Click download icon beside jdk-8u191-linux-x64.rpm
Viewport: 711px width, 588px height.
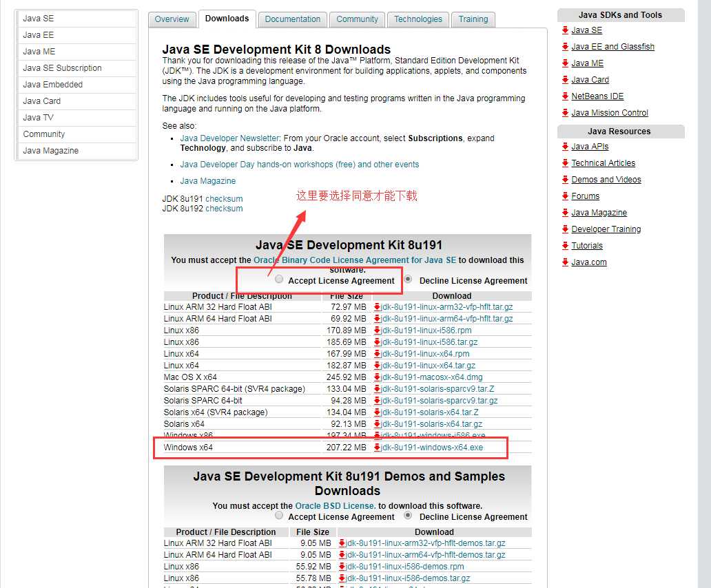pos(377,354)
